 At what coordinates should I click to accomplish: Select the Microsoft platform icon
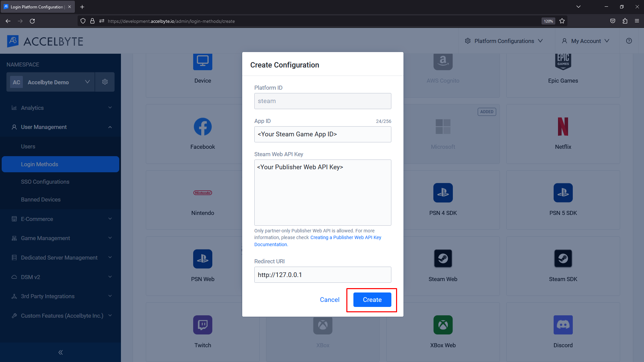point(443,127)
